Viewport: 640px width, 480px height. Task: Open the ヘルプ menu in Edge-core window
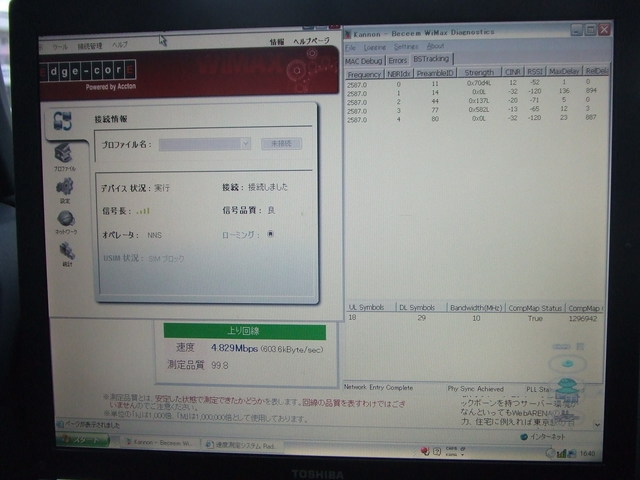pos(120,45)
